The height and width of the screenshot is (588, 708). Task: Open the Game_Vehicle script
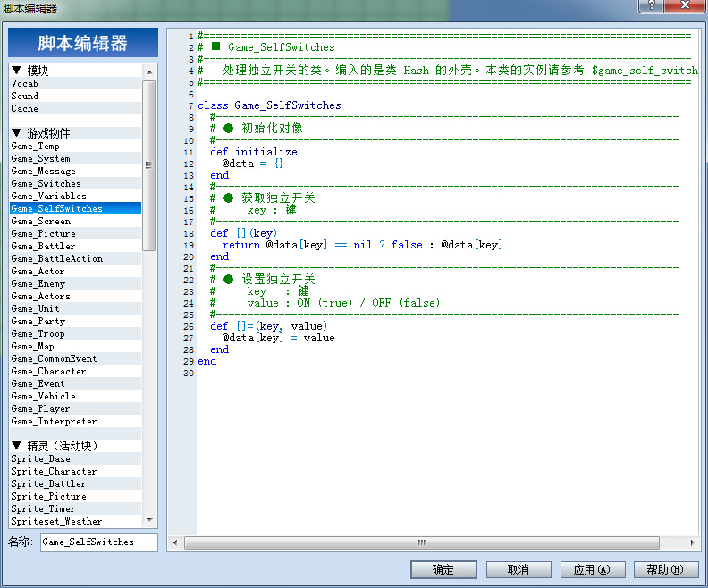tap(75, 396)
